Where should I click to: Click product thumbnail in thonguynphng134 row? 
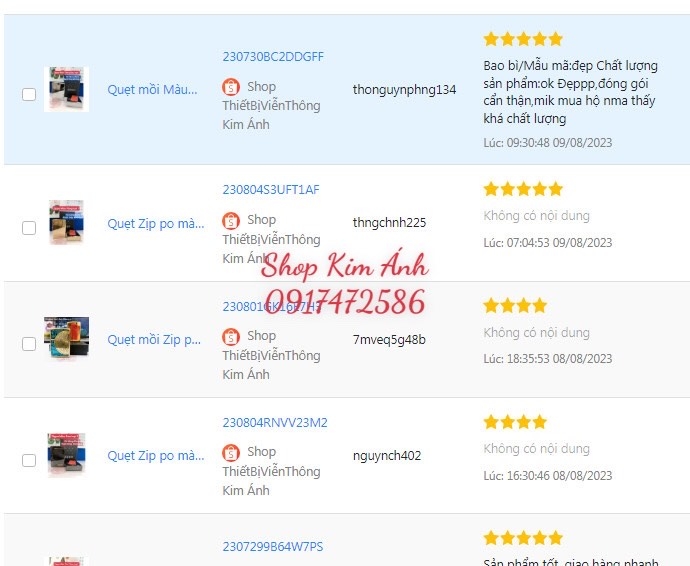point(66,89)
